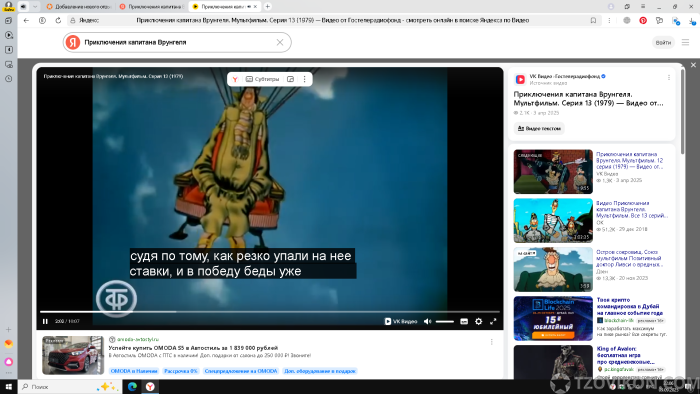Open video player settings gear

479,321
